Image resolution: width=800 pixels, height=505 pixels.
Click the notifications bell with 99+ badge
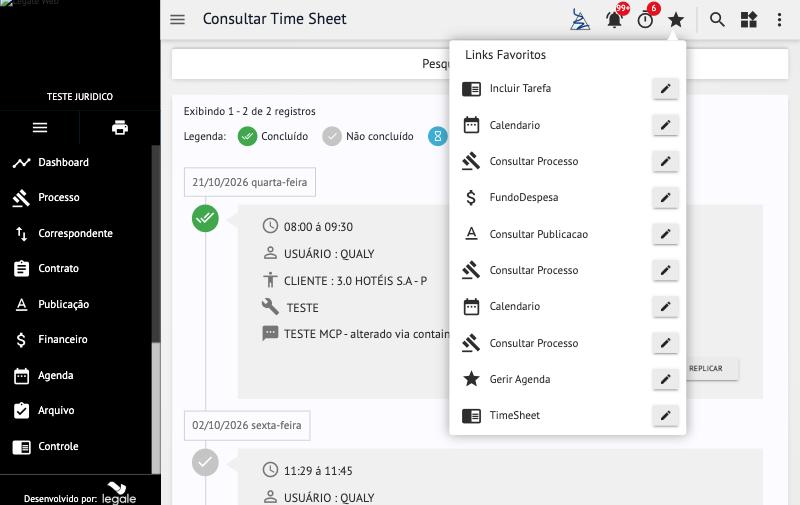coord(615,19)
